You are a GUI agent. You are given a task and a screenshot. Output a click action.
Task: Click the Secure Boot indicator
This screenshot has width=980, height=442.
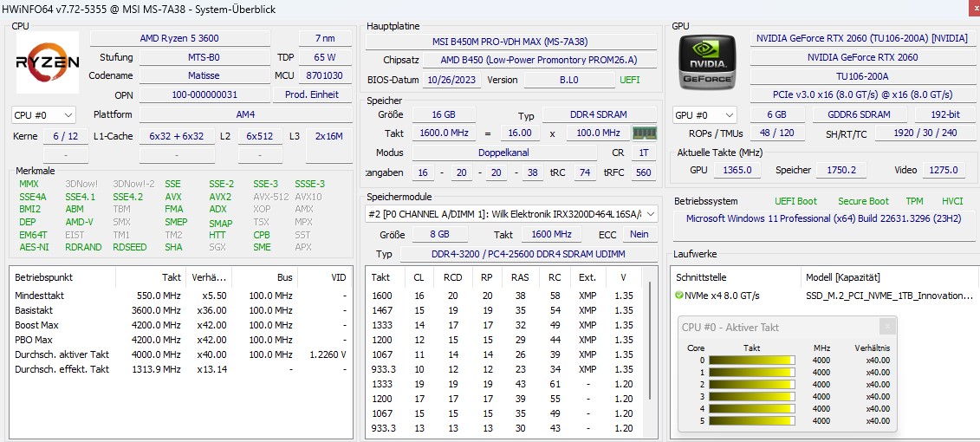(863, 201)
